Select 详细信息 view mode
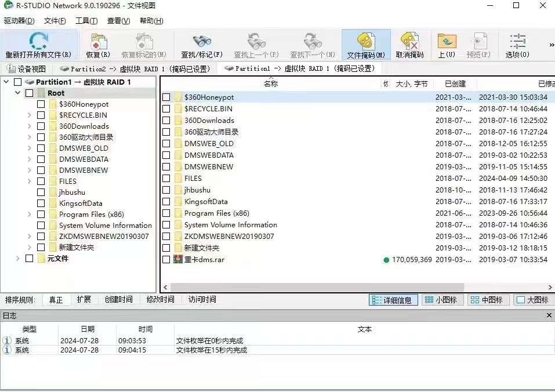Screen dimensions: 555x392 pos(393,300)
